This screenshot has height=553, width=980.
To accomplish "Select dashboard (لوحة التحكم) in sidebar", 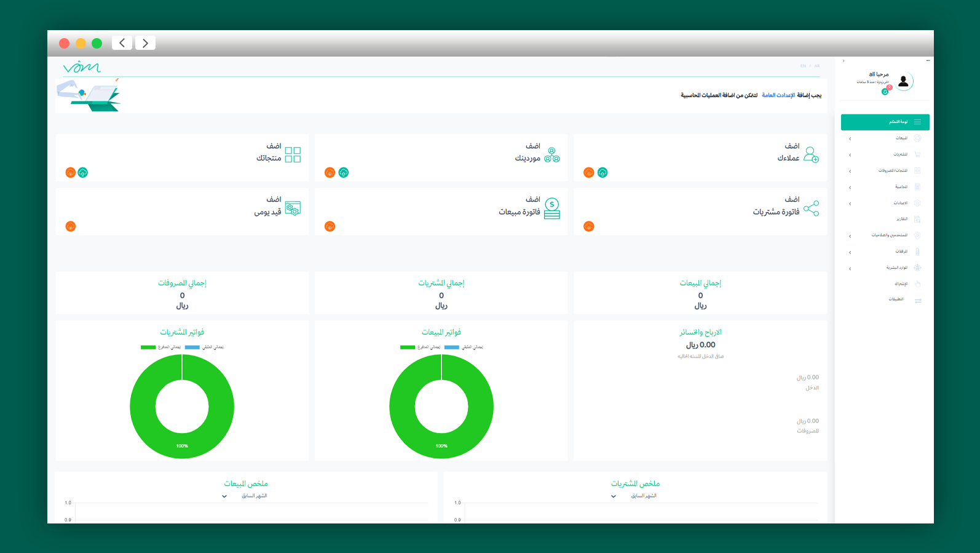I will coord(885,122).
